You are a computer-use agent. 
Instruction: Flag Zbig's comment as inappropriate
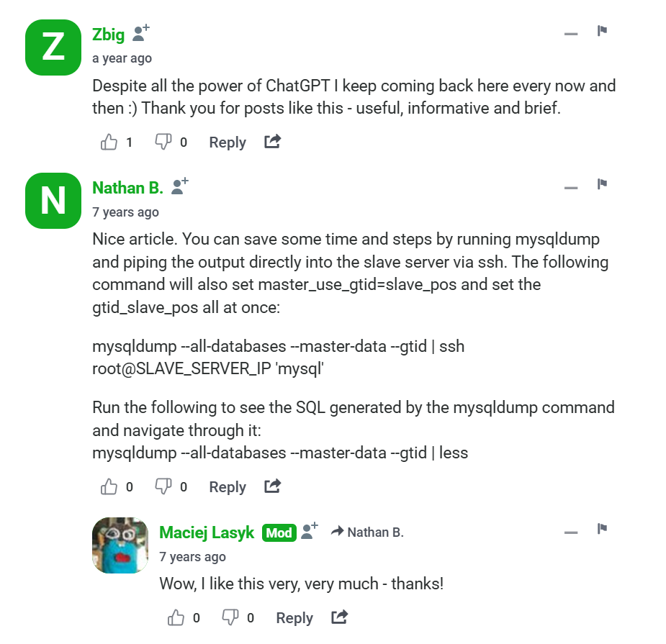(x=603, y=31)
